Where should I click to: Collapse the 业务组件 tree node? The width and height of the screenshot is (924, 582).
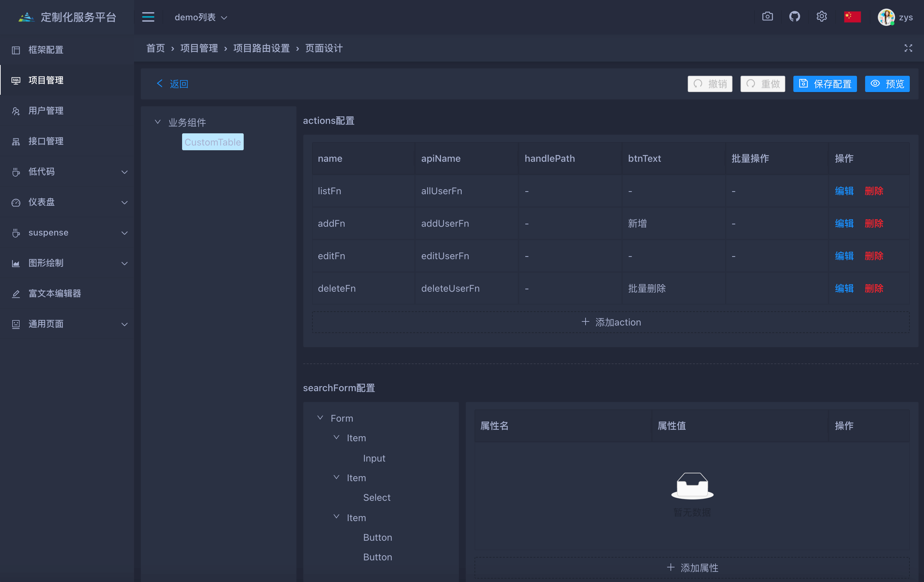click(158, 122)
